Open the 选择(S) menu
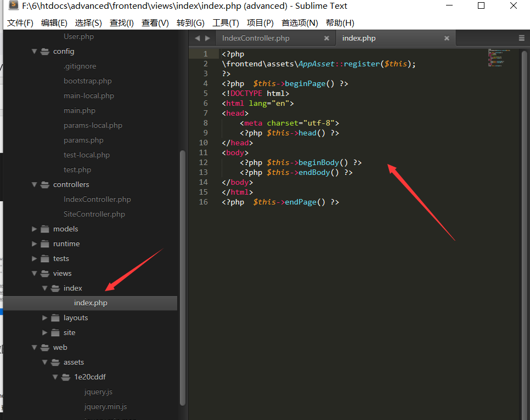Viewport: 530px width, 420px height. tap(88, 22)
